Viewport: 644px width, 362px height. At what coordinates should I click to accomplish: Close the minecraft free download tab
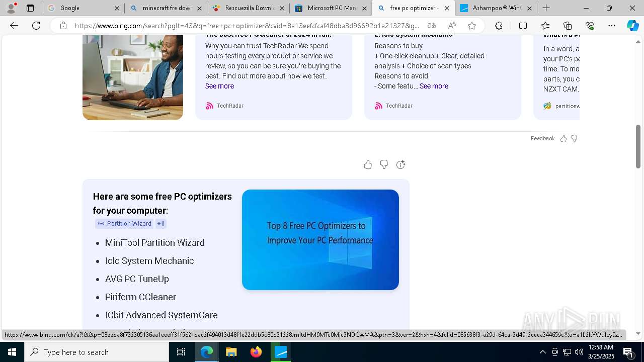199,8
